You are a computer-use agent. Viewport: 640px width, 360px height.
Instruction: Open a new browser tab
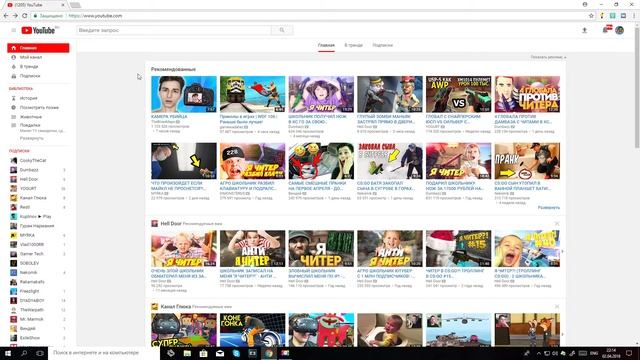pyautogui.click(x=75, y=5)
